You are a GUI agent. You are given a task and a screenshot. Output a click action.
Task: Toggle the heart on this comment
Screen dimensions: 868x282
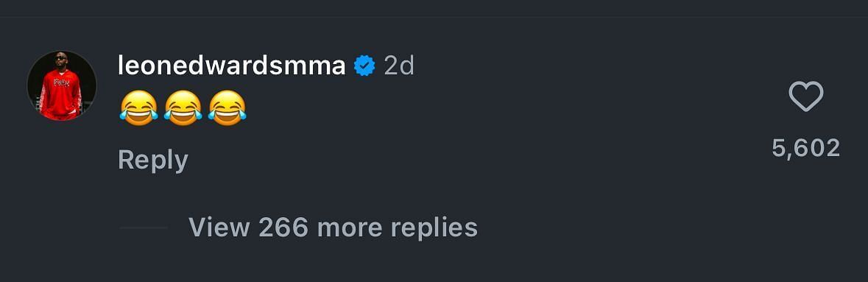(x=805, y=97)
